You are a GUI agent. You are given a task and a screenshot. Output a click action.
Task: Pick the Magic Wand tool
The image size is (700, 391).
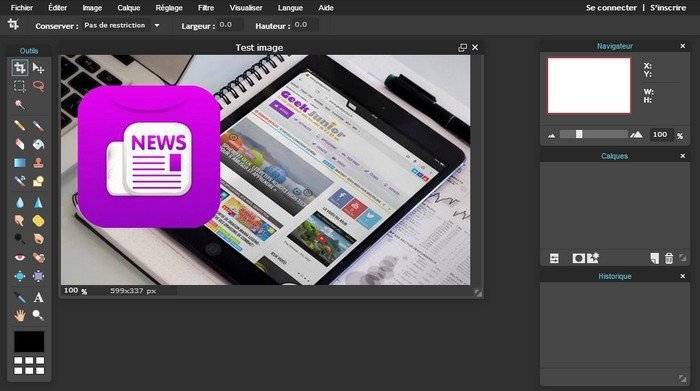click(20, 104)
